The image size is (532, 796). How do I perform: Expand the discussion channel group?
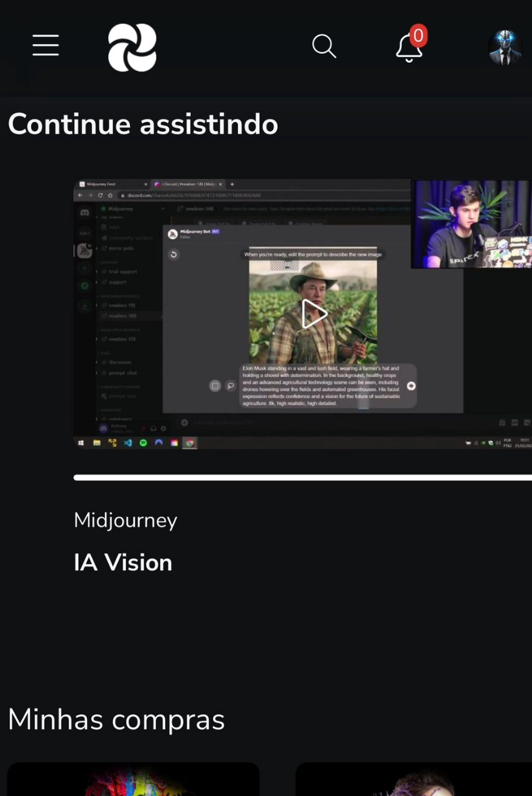97,362
